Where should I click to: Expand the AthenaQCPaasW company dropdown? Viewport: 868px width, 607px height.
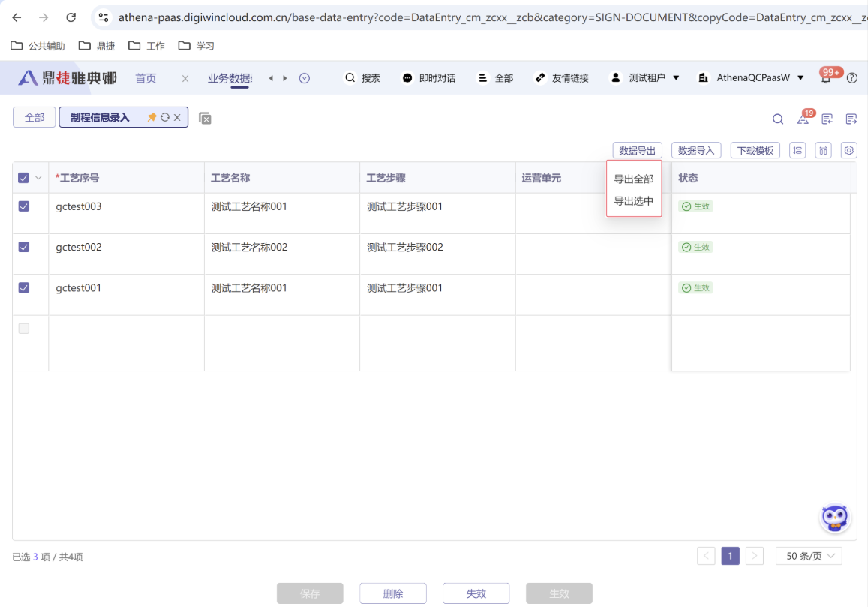pos(751,77)
